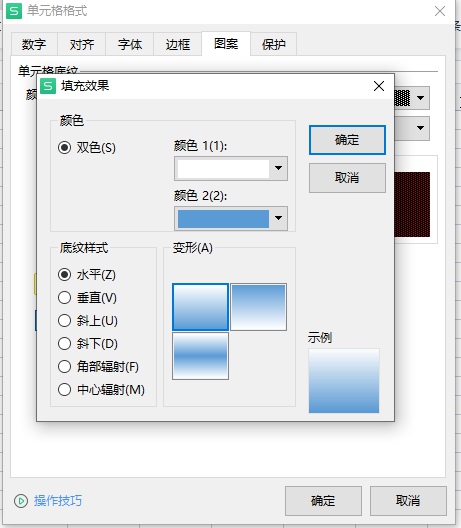Pick the center-blue band variant thumbnail
Image resolution: width=461 pixels, height=528 pixels.
pos(200,356)
